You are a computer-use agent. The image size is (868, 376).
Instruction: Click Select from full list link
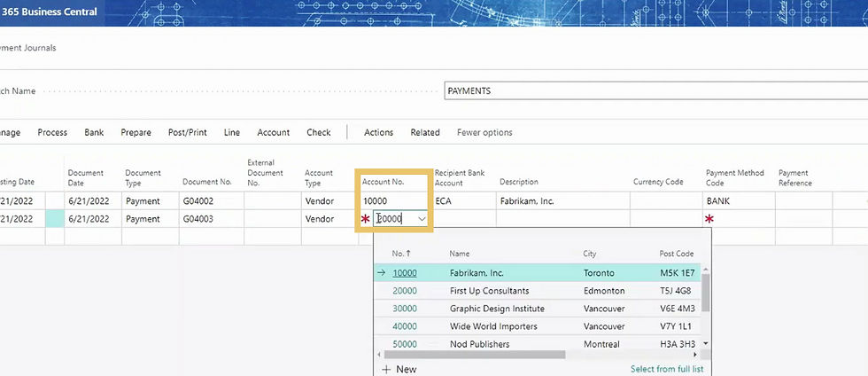pyautogui.click(x=667, y=369)
